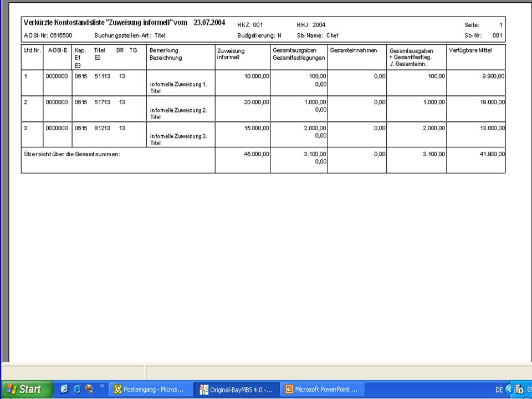The height and width of the screenshot is (399, 532).
Task: Click the available funds value 13.000,00
Action: [x=492, y=128]
